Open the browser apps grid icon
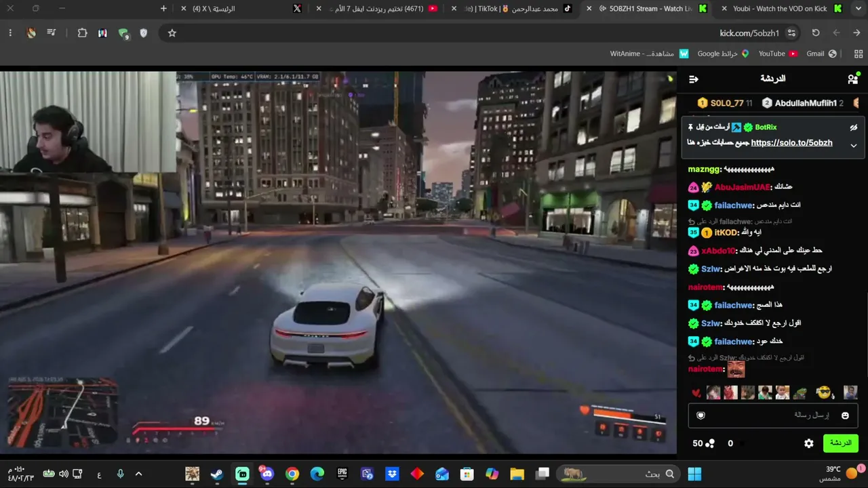This screenshot has width=868, height=488. [859, 54]
